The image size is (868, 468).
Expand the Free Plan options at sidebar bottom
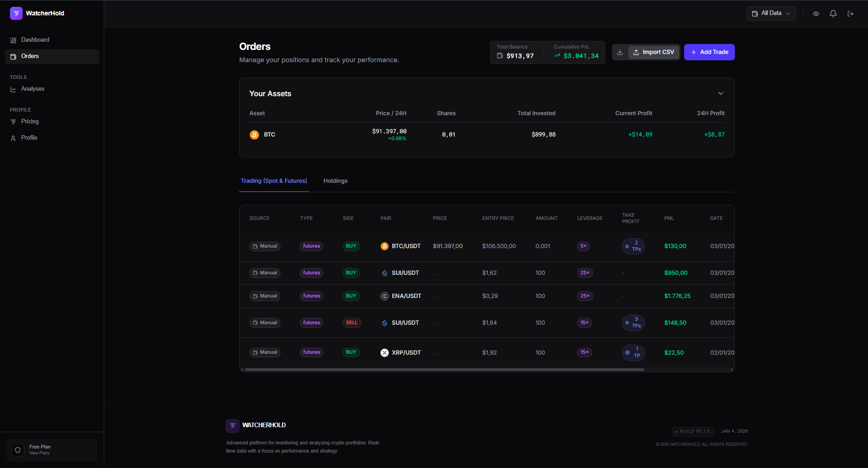click(52, 449)
